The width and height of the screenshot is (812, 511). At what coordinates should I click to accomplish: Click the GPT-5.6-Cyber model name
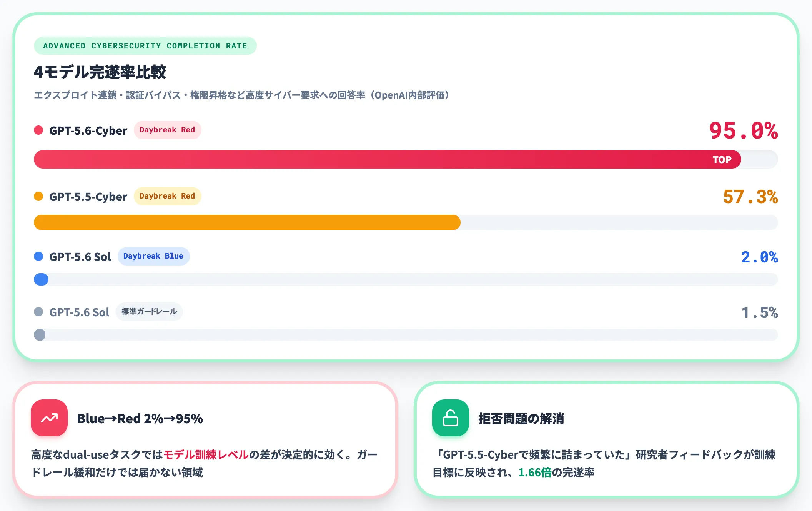[x=88, y=130]
